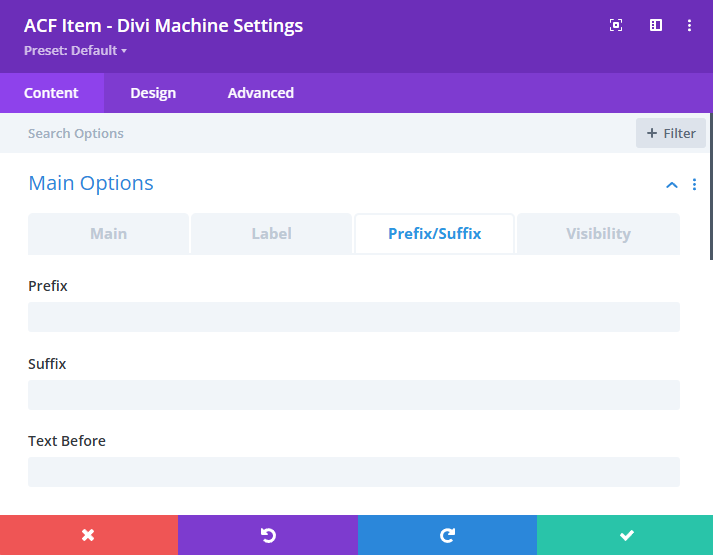The image size is (713, 555).
Task: Toggle the sidebar snap layout icon
Action: coord(656,26)
